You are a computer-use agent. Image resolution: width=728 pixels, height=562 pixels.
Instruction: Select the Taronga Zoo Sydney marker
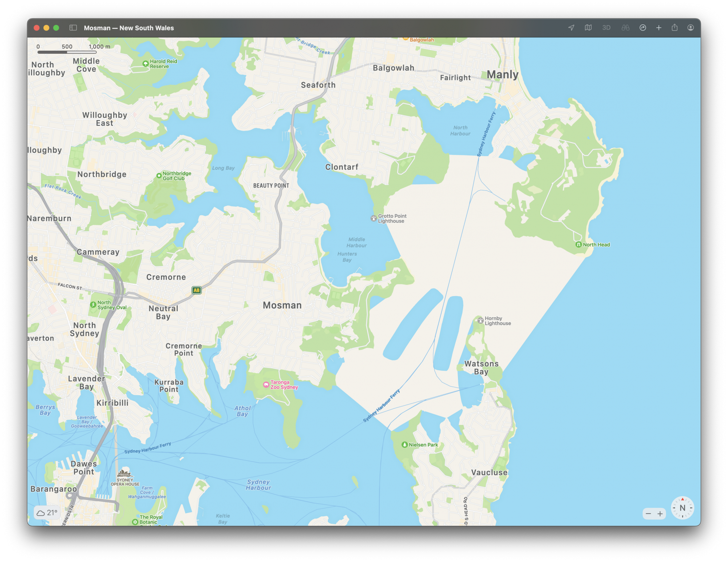coord(266,384)
